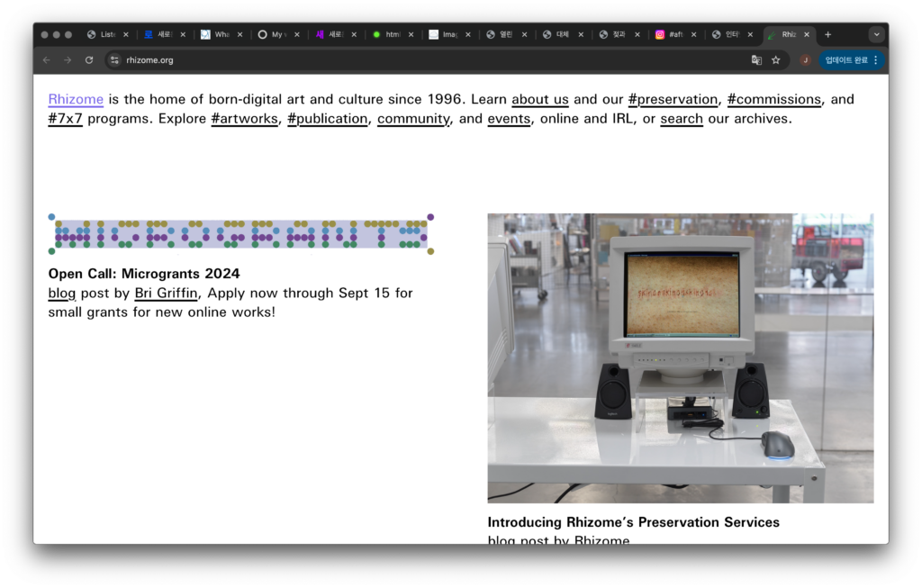Click the back navigation arrow

47,60
